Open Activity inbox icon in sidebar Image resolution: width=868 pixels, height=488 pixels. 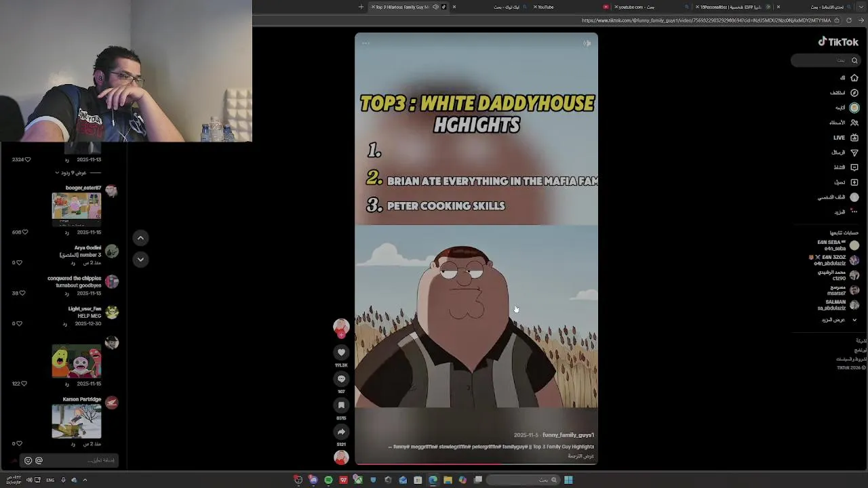(854, 167)
